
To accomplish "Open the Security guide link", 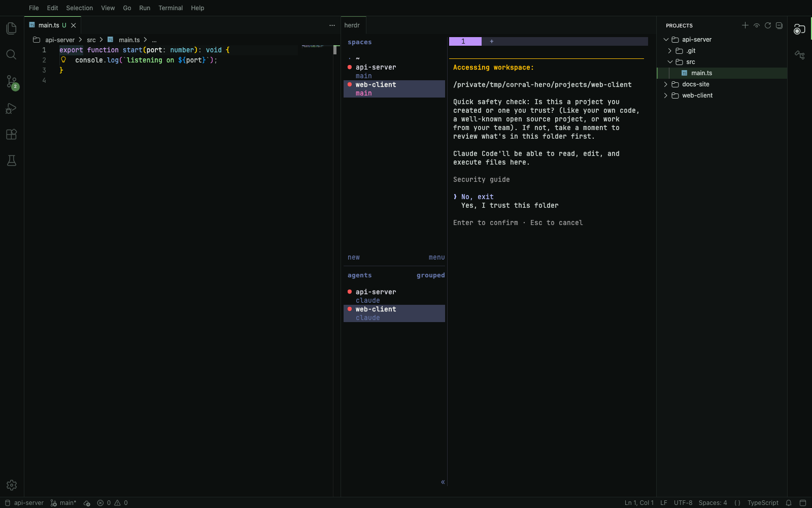I will [x=481, y=180].
